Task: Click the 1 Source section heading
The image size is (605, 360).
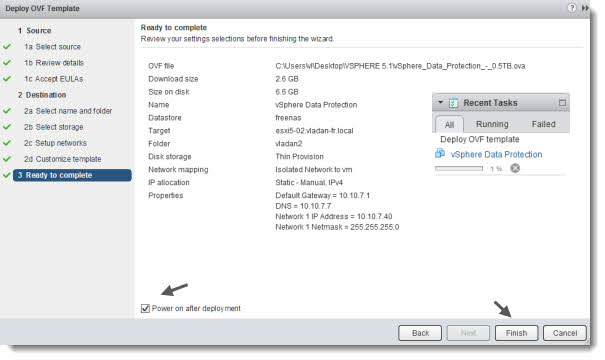Action: tap(34, 30)
